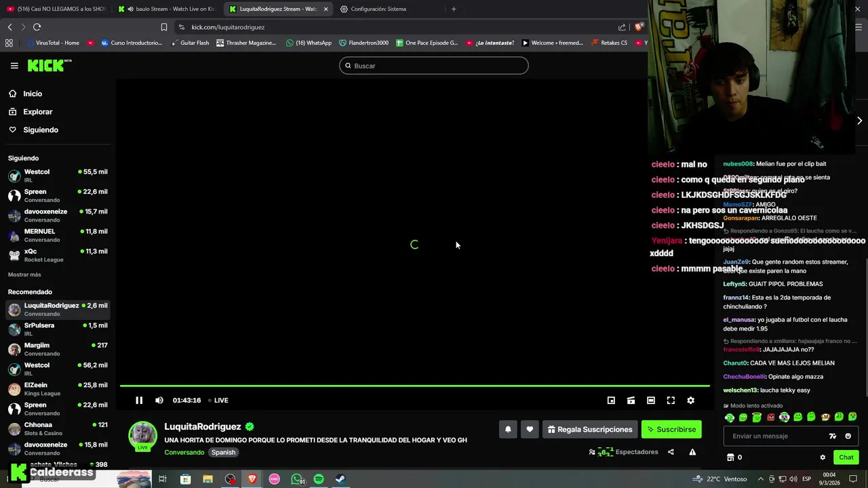Open Chhonaa Slots & Casino channel
The height and width of the screenshot is (488, 868).
click(x=58, y=428)
